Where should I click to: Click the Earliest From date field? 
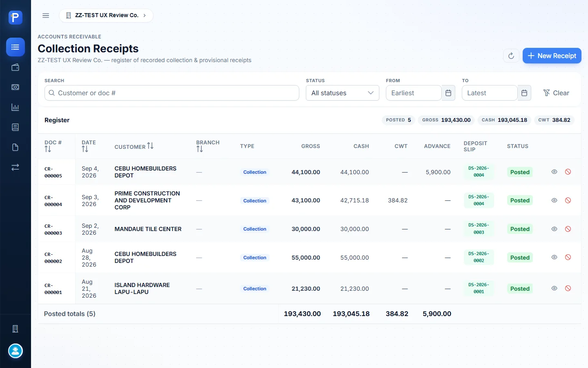pos(414,93)
